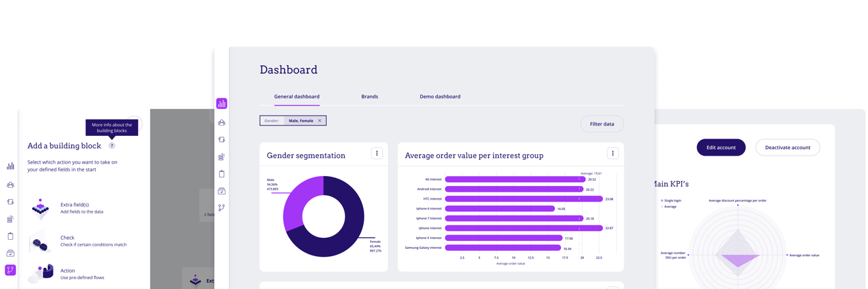The height and width of the screenshot is (289, 868).
Task: Click the looping arrows icon in left window sidebar
Action: click(11, 202)
